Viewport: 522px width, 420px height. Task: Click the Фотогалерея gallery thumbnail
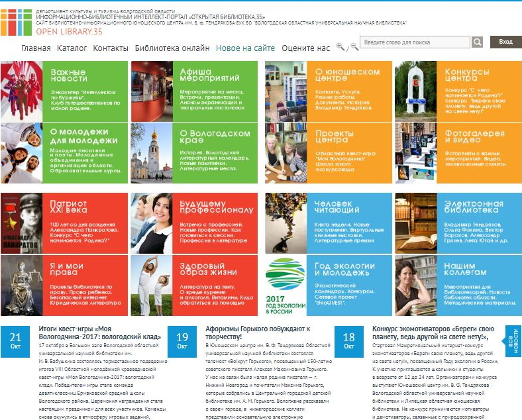[x=416, y=153]
